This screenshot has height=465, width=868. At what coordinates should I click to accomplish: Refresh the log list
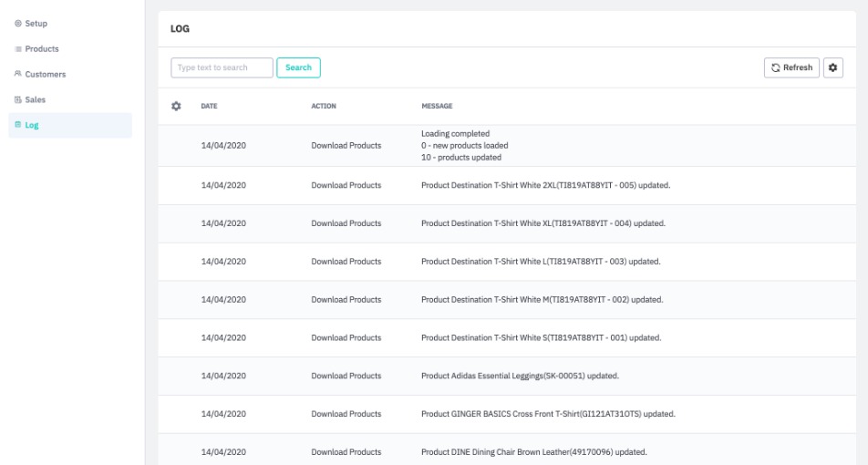click(790, 67)
